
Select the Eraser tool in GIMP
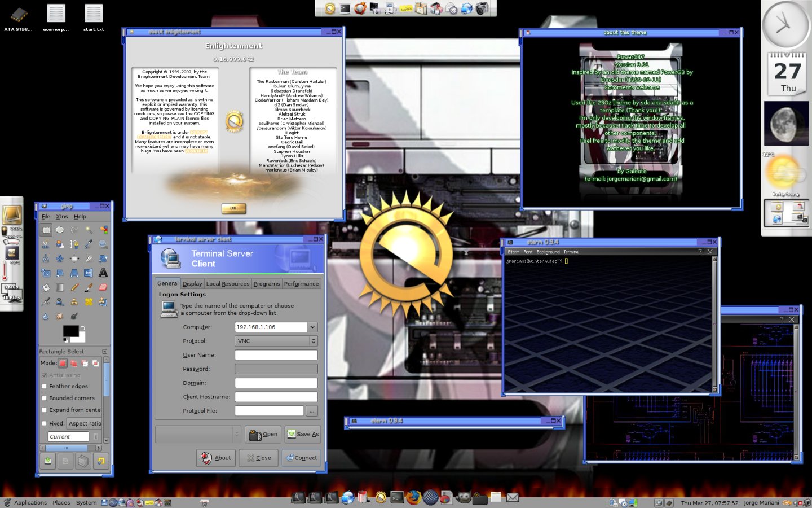coord(103,287)
